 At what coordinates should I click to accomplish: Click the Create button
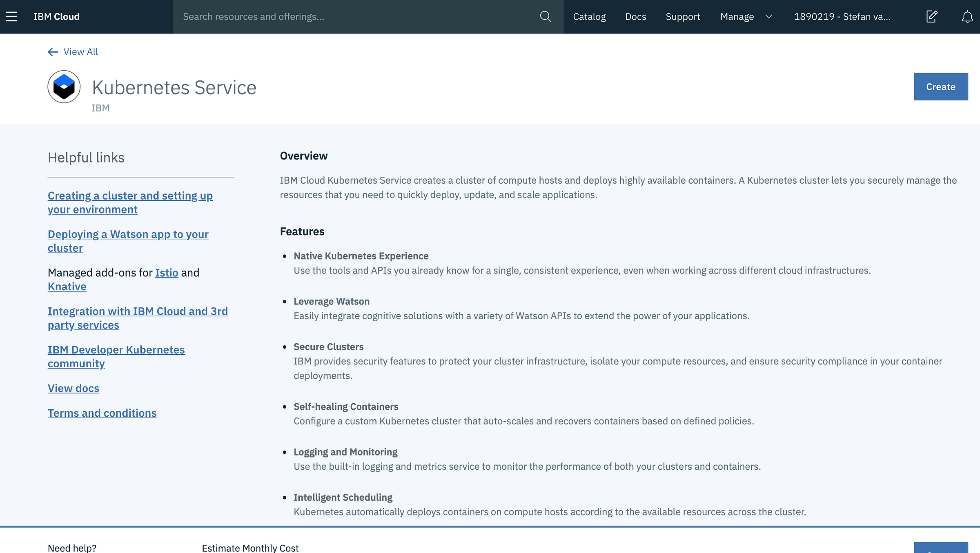click(x=941, y=86)
